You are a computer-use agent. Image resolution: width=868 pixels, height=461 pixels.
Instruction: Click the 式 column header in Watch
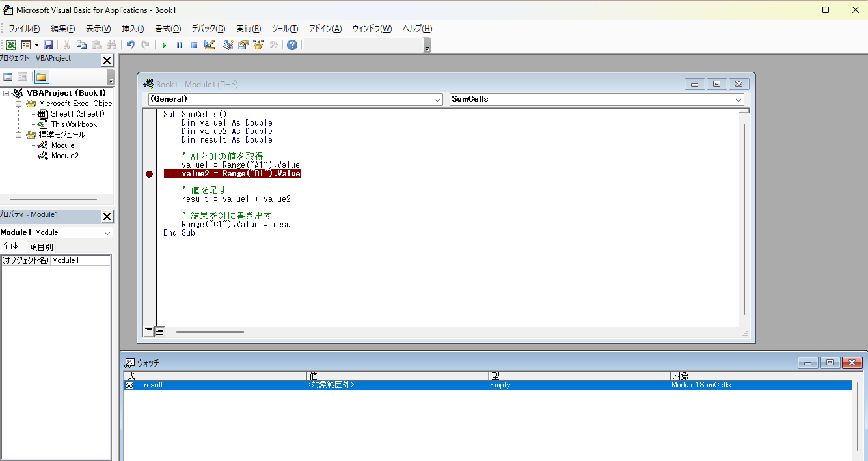tap(215, 376)
